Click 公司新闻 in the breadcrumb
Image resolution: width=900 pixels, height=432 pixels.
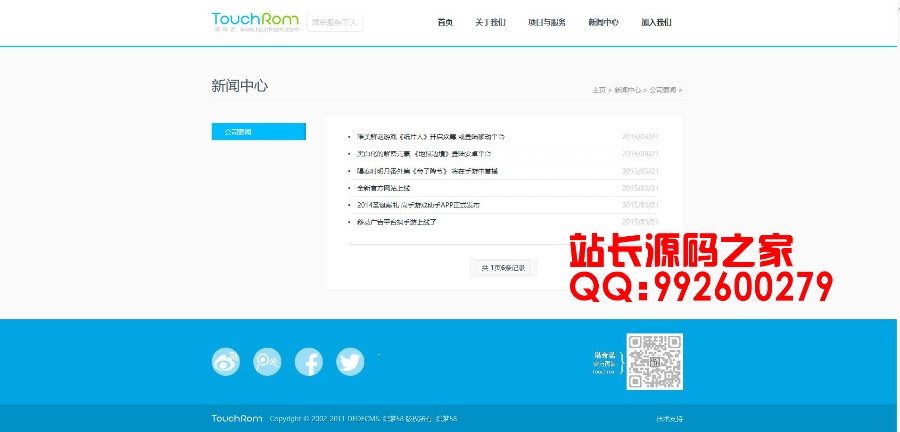tap(663, 90)
